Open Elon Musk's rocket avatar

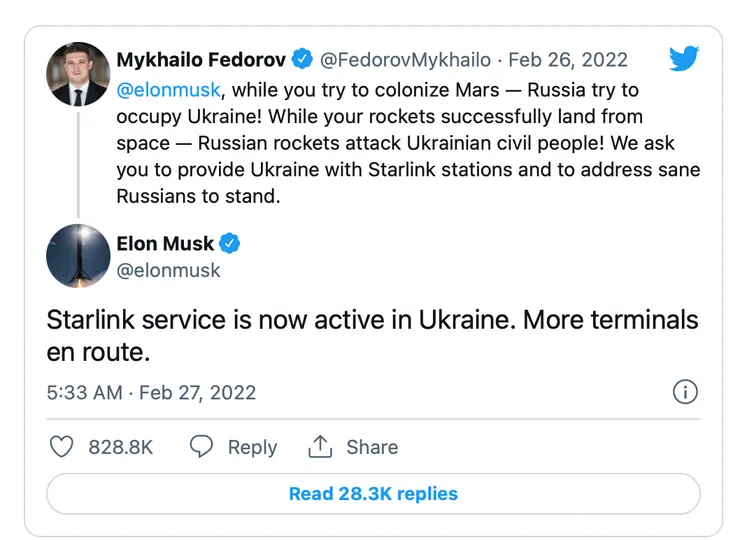78,256
